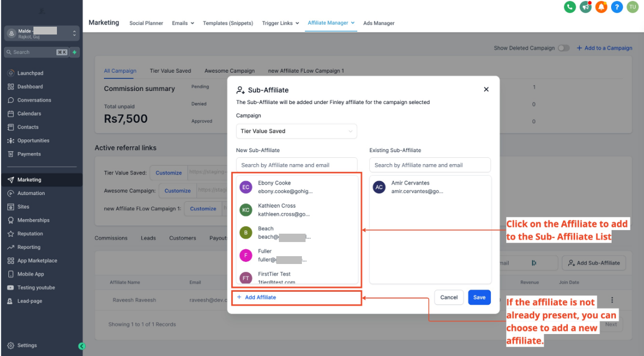This screenshot has width=644, height=356.
Task: Select FirstTier Test affiliate
Action: click(296, 277)
